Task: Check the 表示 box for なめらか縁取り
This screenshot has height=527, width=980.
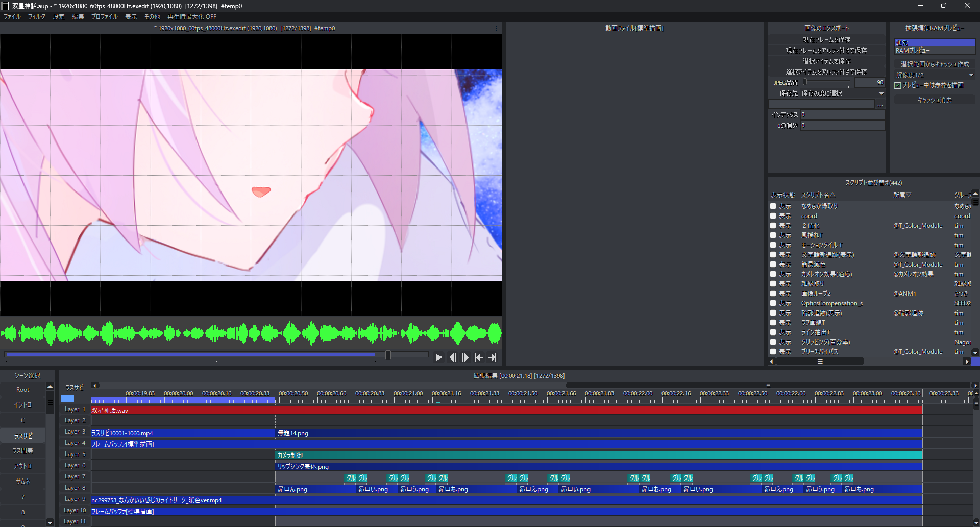Action: 773,206
